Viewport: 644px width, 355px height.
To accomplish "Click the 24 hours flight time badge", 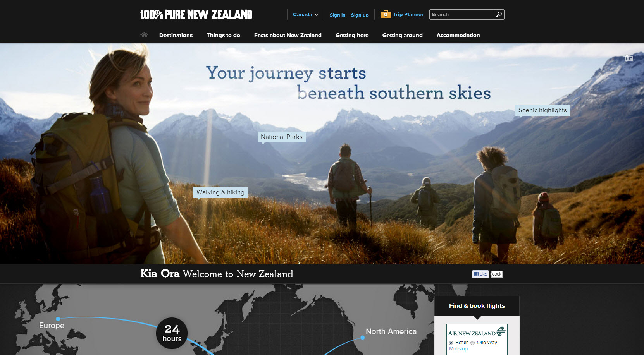I will click(x=172, y=333).
